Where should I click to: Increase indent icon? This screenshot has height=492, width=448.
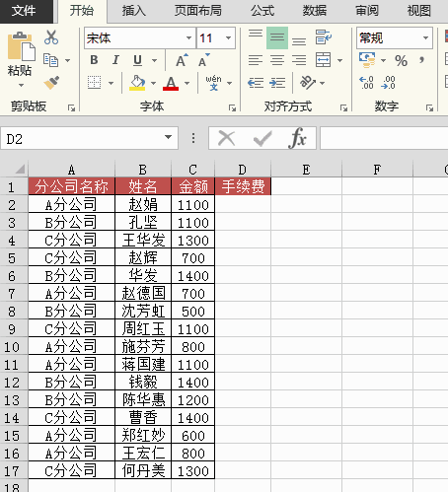277,83
